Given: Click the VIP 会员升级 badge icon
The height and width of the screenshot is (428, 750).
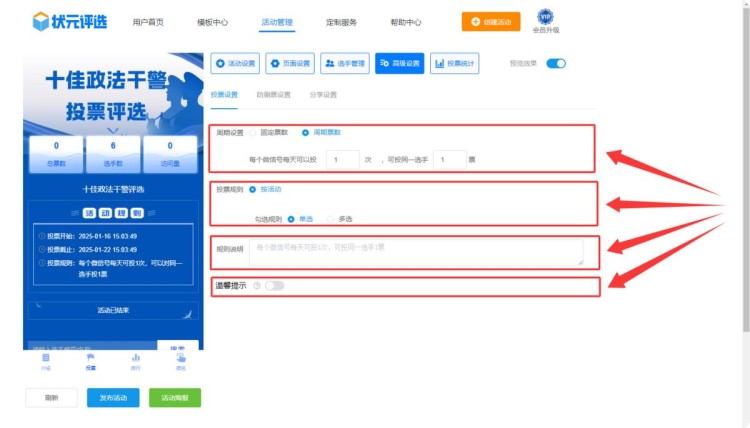Looking at the screenshot, I should (545, 16).
